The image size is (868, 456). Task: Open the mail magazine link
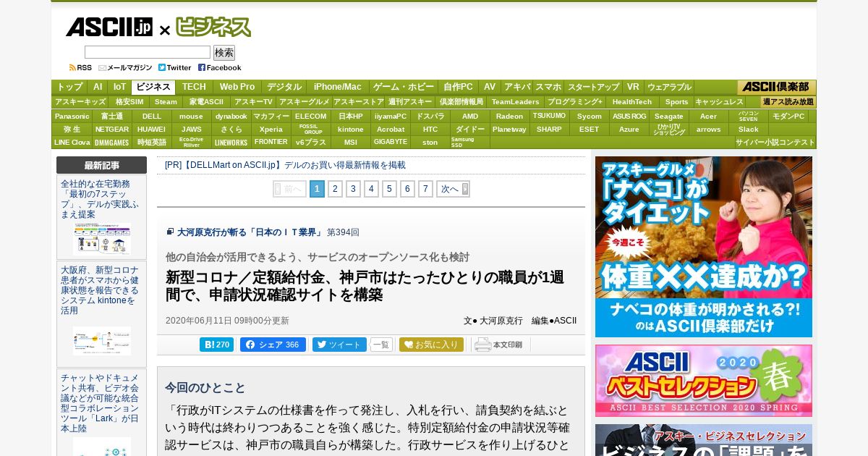click(125, 67)
